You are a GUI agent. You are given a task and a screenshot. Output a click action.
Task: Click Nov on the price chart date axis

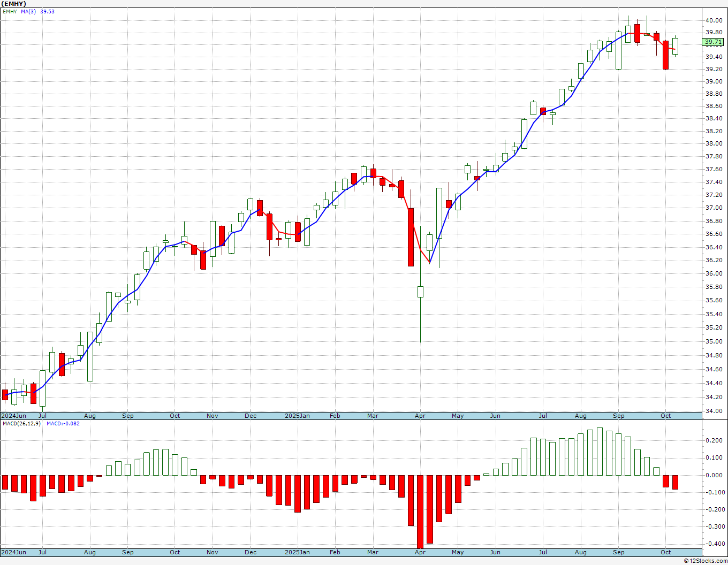[213, 416]
